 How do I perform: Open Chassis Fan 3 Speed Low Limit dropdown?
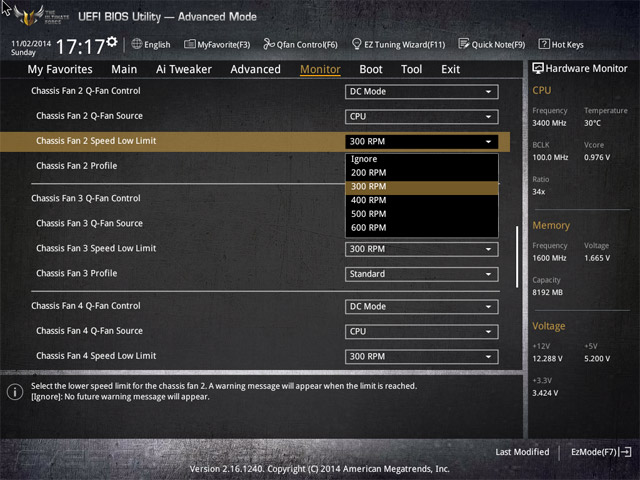[x=422, y=249]
